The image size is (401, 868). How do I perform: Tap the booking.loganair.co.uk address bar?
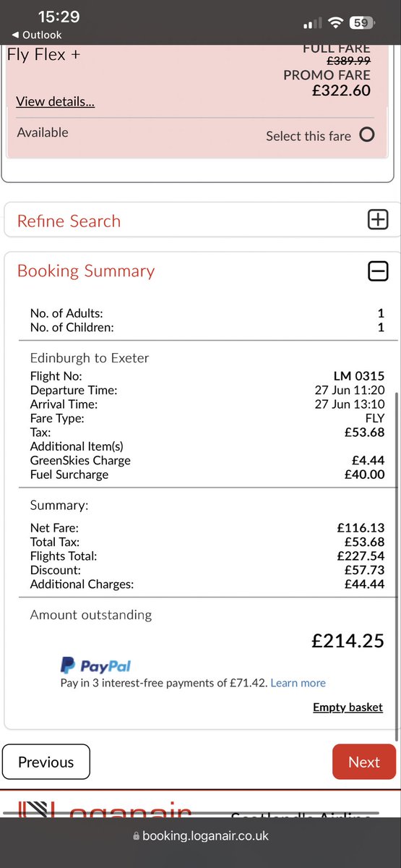[201, 835]
